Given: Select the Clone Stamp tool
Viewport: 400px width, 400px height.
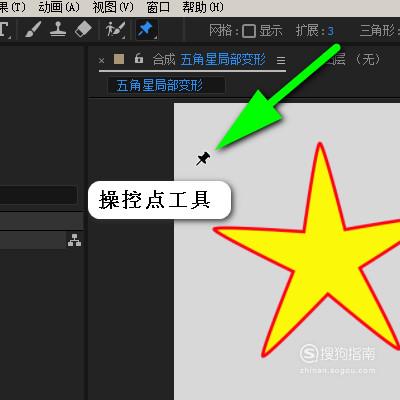Looking at the screenshot, I should (x=58, y=29).
